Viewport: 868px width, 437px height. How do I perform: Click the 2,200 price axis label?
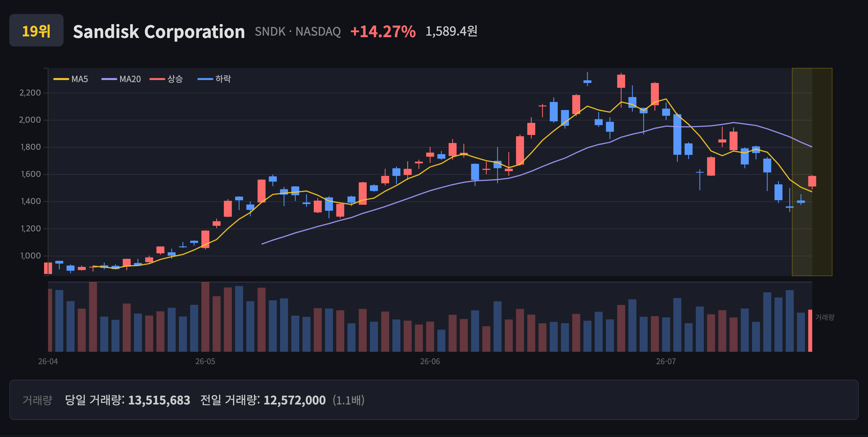tap(30, 93)
